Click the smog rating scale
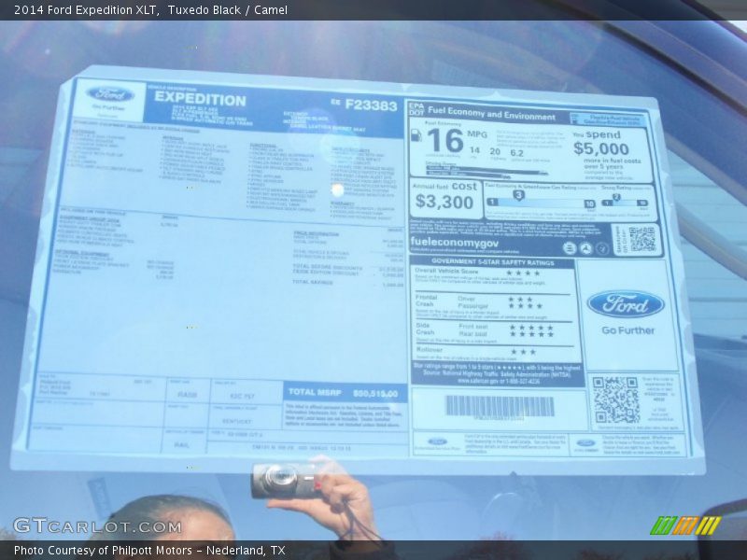This screenshot has width=747, height=560. click(625, 199)
